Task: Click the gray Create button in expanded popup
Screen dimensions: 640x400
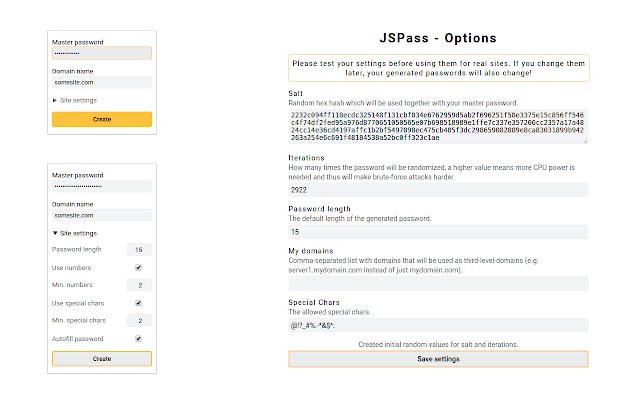Action: click(x=102, y=359)
